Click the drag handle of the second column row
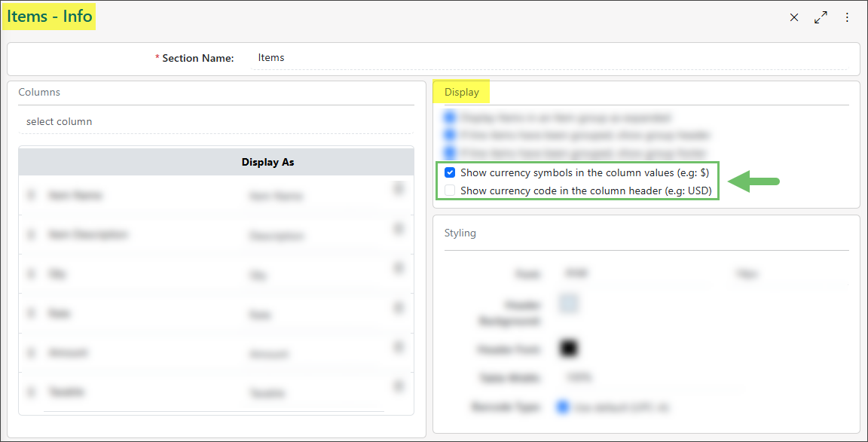 point(31,235)
